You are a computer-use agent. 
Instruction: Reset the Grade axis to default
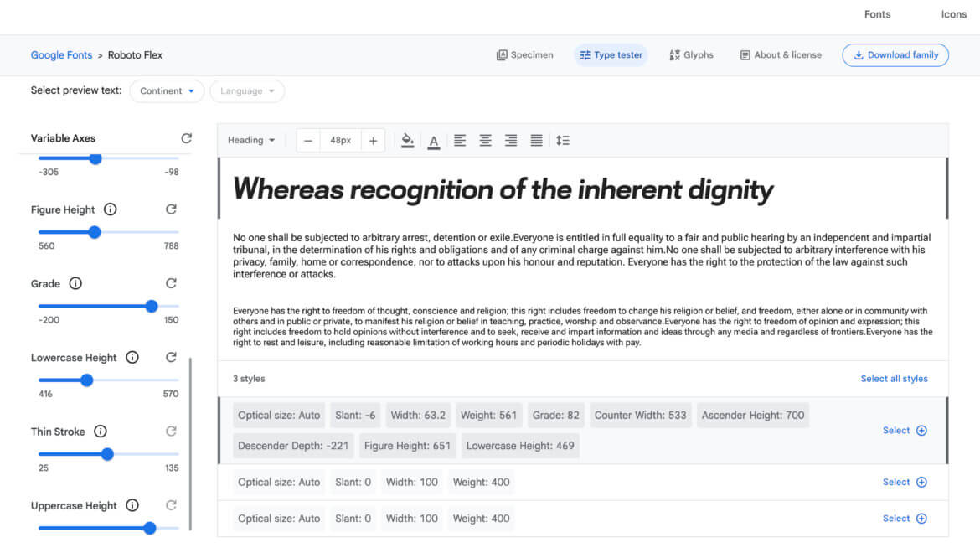(x=171, y=282)
